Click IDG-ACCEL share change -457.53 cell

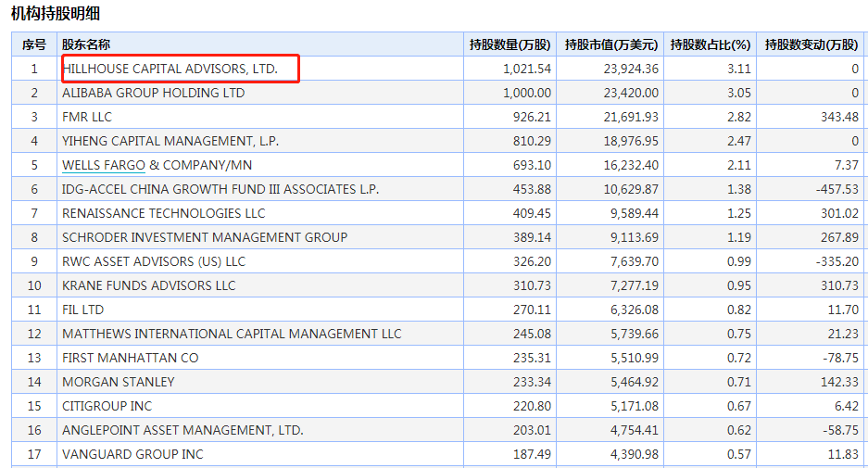pos(833,189)
